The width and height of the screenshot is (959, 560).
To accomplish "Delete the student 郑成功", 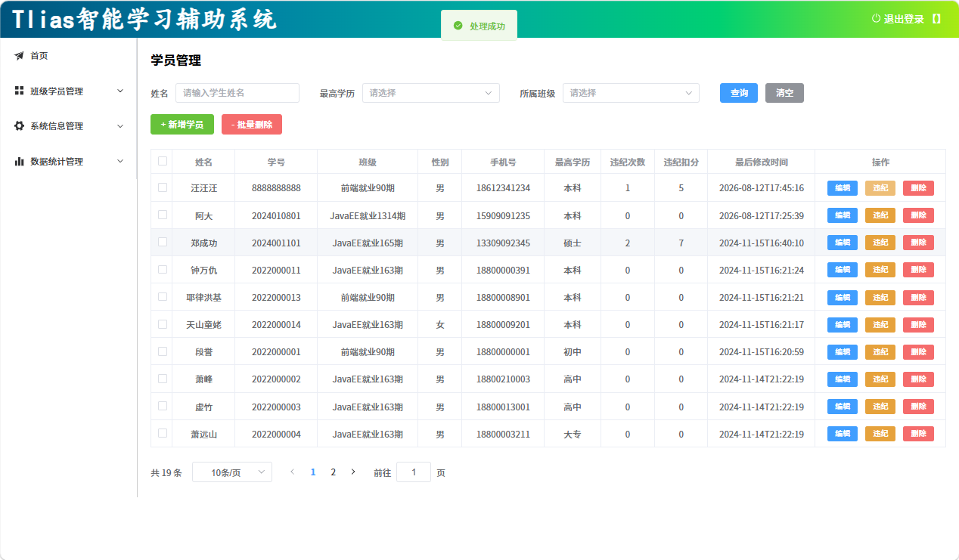I will (918, 243).
